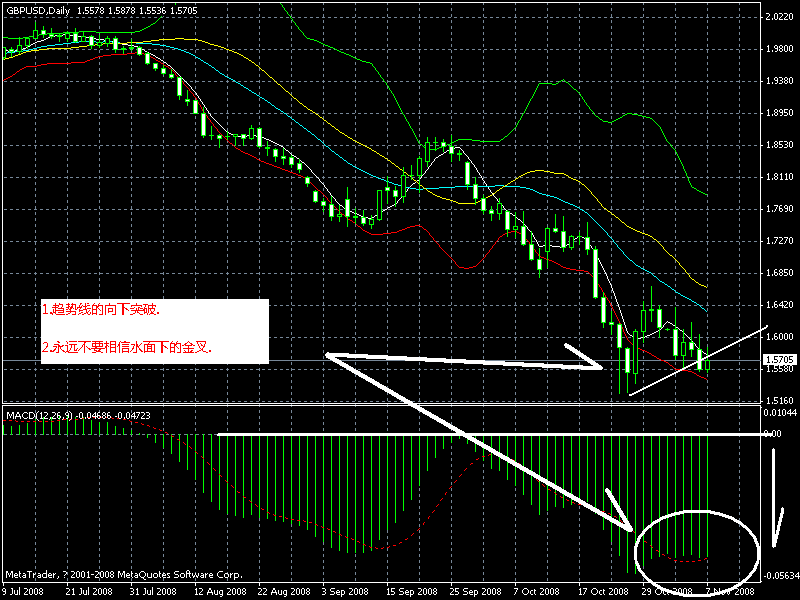This screenshot has height=600, width=800.
Task: Select the 21 Jul 2008 date label
Action: [x=89, y=592]
